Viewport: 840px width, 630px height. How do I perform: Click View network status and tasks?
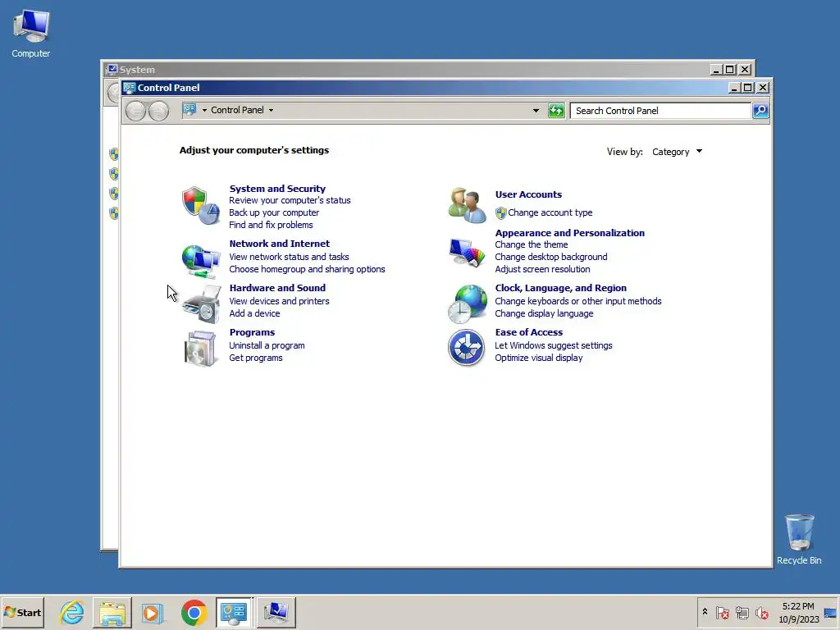pos(289,257)
